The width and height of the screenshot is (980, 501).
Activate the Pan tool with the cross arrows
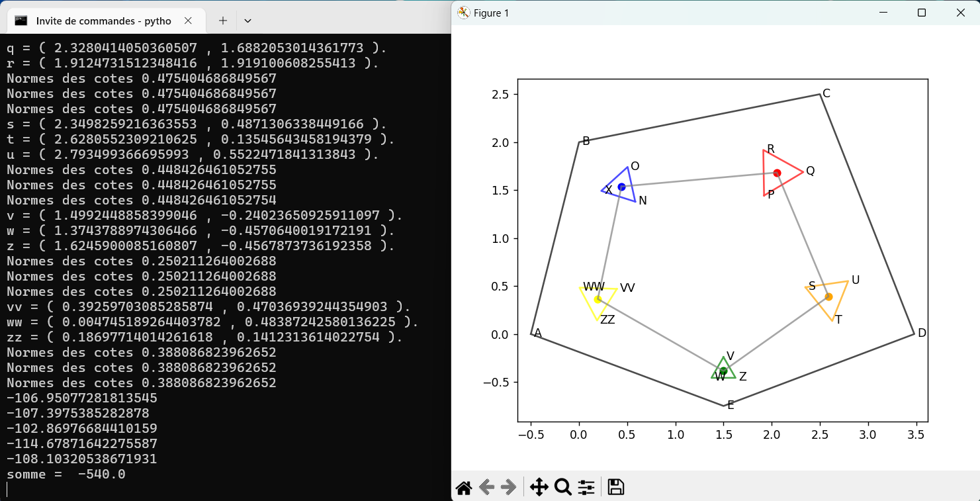click(x=539, y=488)
